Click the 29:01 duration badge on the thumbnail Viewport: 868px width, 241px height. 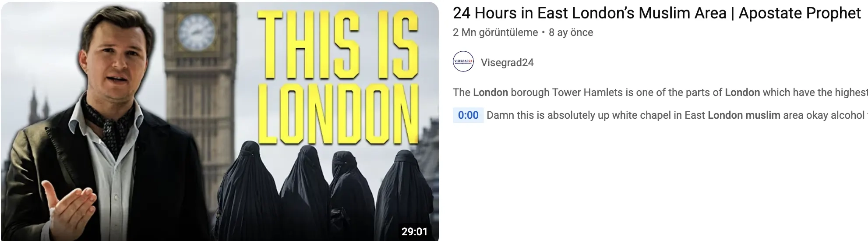(414, 231)
